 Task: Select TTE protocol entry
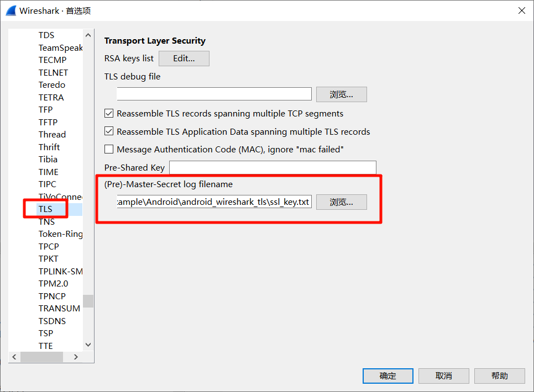click(x=46, y=346)
